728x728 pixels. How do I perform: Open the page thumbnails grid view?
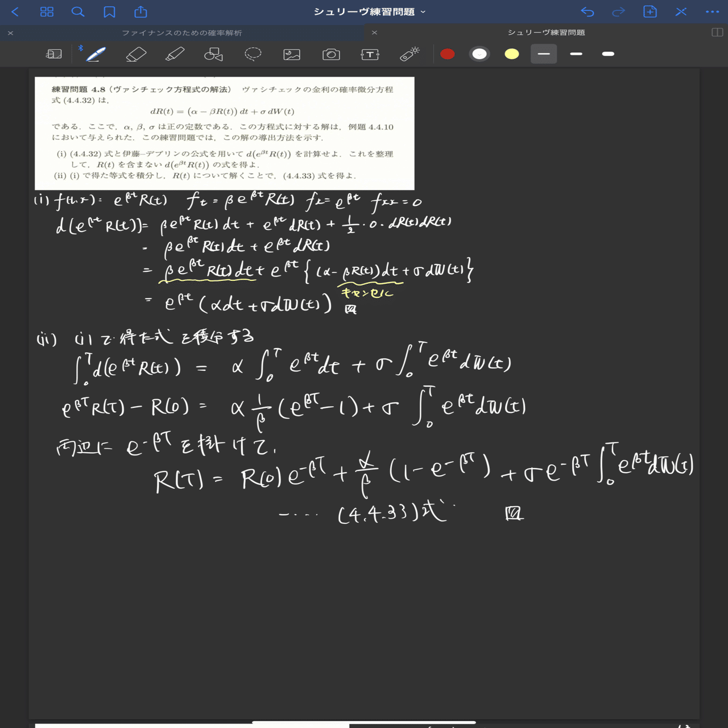(x=47, y=11)
